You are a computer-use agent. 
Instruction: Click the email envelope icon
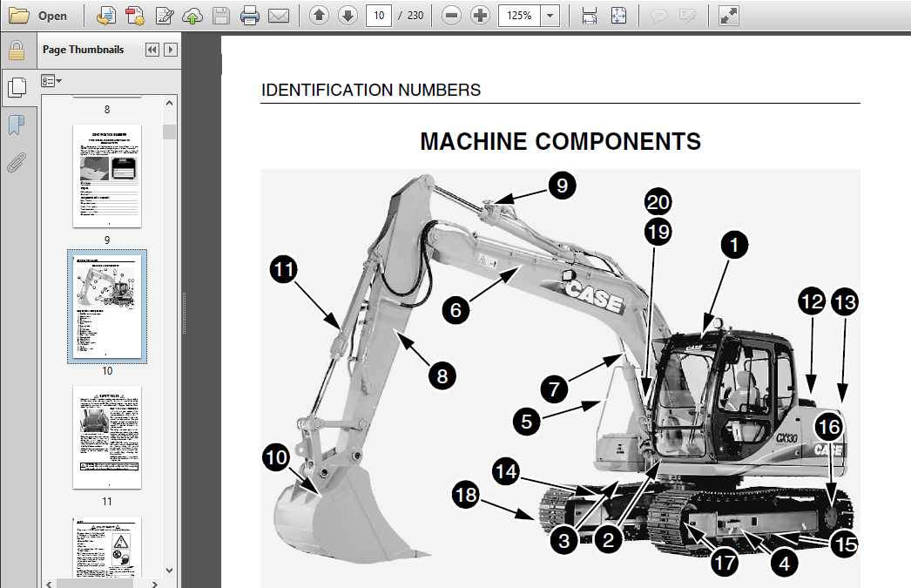[279, 16]
